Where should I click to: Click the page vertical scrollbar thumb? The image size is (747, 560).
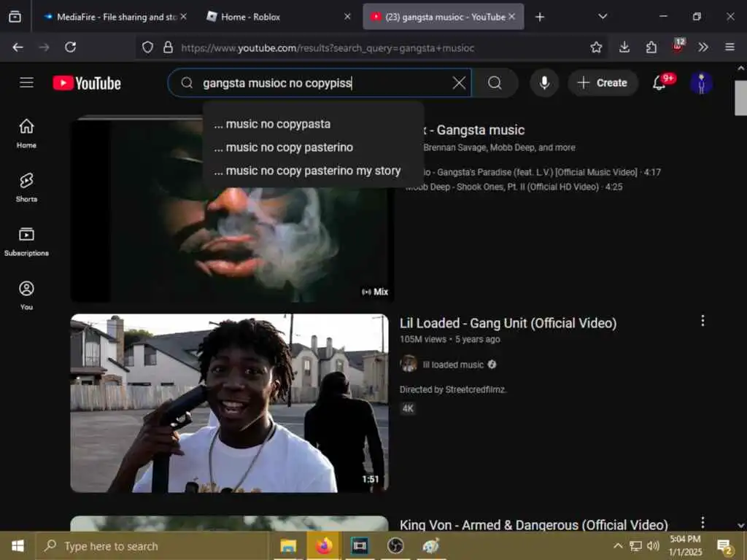pyautogui.click(x=741, y=98)
